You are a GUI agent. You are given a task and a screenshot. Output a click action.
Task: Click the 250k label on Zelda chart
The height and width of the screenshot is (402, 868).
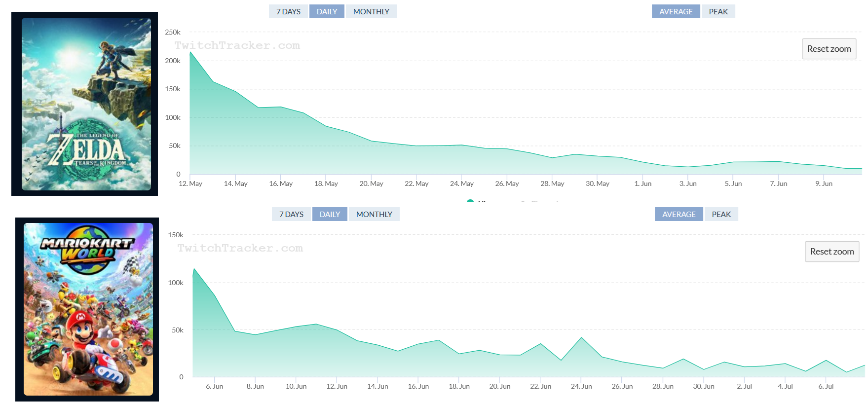click(173, 32)
